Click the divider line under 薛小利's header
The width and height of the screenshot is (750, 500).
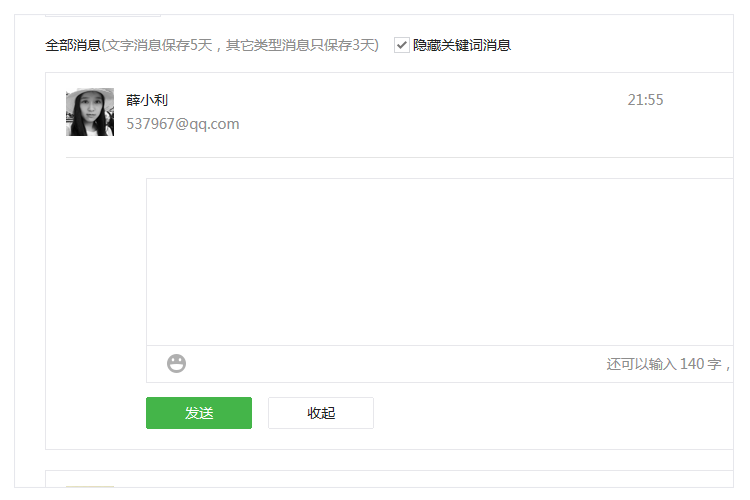coord(400,157)
